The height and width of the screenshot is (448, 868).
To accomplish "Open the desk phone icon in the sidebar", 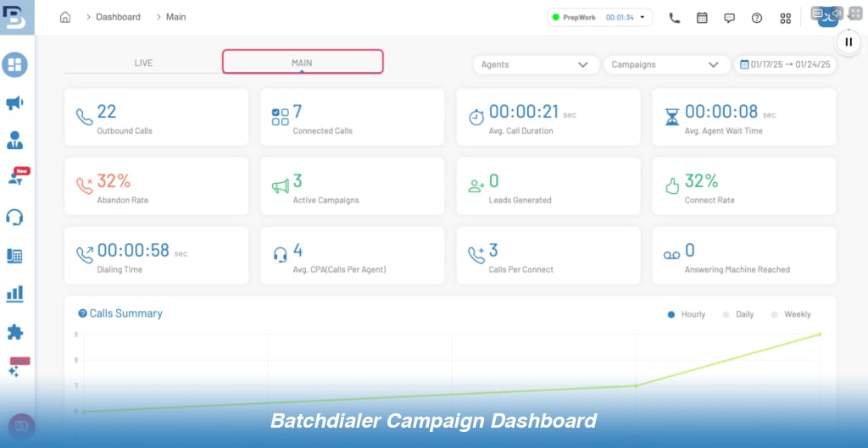I will (x=15, y=256).
